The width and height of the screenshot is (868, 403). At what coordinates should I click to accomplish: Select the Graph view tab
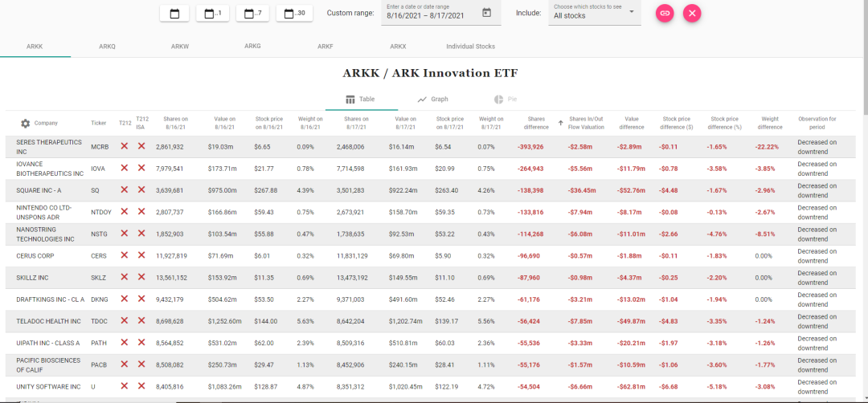[433, 100]
